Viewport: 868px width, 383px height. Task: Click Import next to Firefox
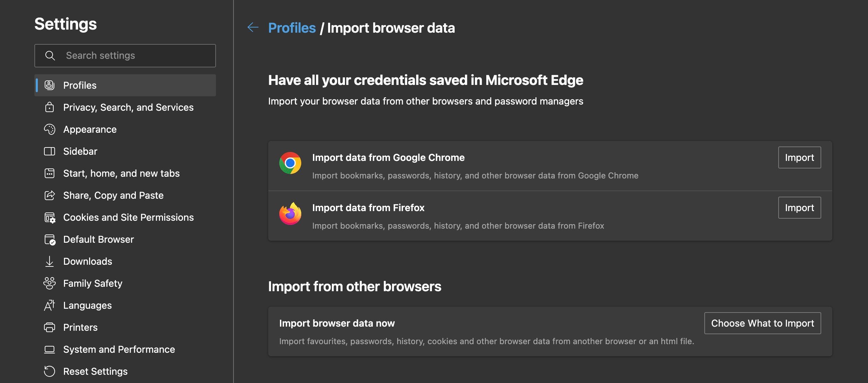coord(799,207)
